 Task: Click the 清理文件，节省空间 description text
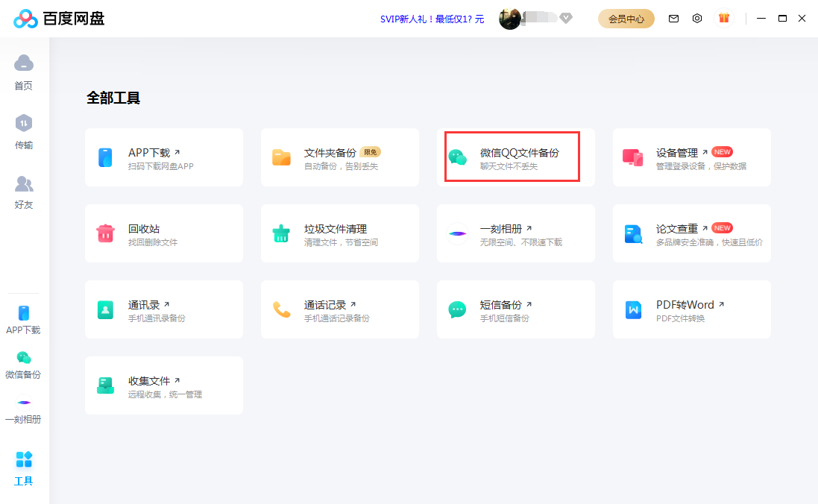[x=342, y=242]
